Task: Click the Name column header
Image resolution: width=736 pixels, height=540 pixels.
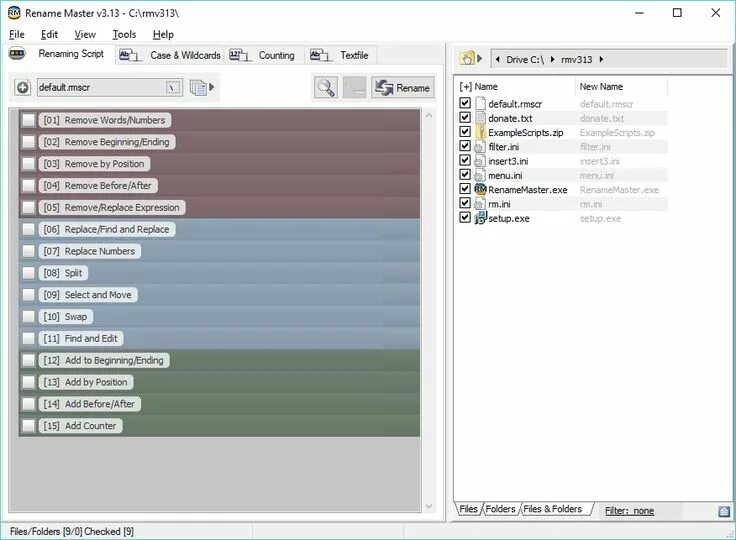Action: click(x=486, y=86)
